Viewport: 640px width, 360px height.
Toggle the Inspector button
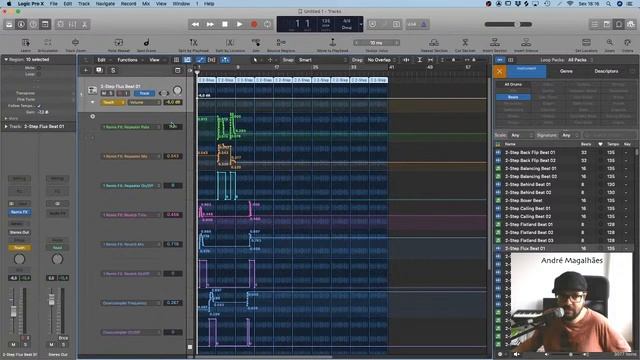[x=21, y=24]
